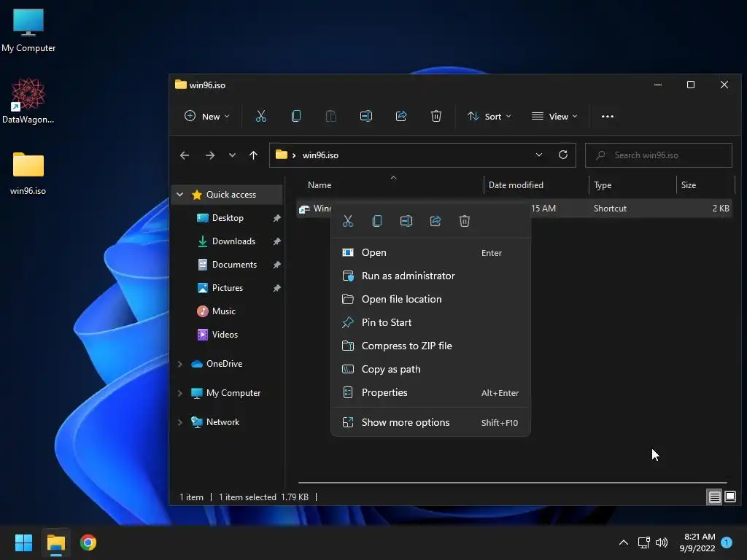Screen dimensions: 747x560
Task: Click the Copy icon in context menu
Action: click(377, 221)
